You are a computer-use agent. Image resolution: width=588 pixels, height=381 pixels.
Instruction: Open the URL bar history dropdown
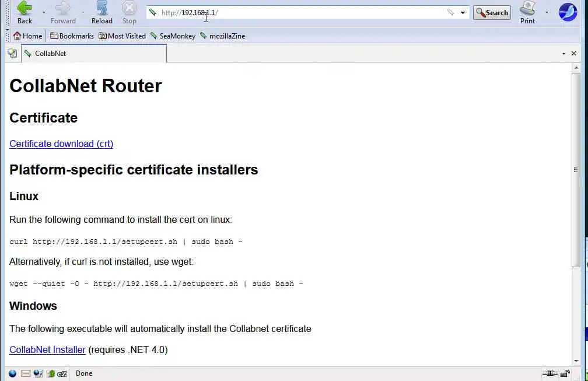[463, 13]
